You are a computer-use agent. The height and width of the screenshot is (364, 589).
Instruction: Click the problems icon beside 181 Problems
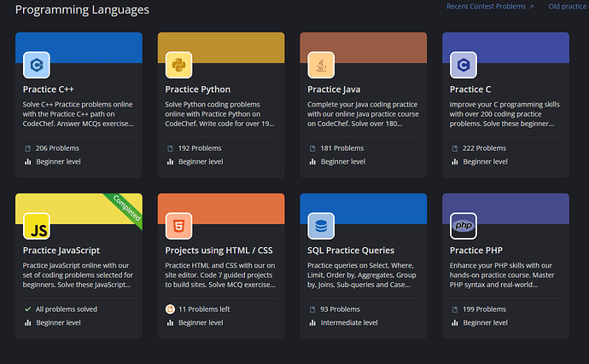coord(312,148)
